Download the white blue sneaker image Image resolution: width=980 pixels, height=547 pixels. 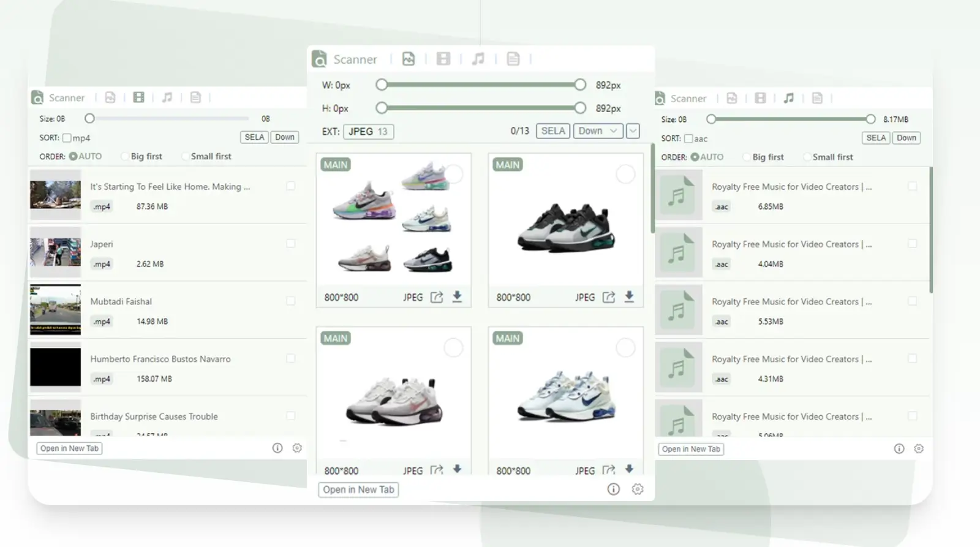point(629,469)
